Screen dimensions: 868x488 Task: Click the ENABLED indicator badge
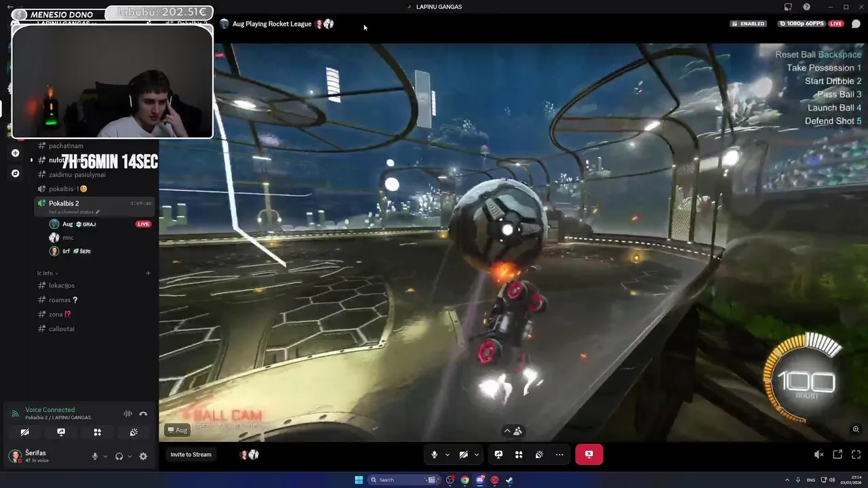coord(749,24)
